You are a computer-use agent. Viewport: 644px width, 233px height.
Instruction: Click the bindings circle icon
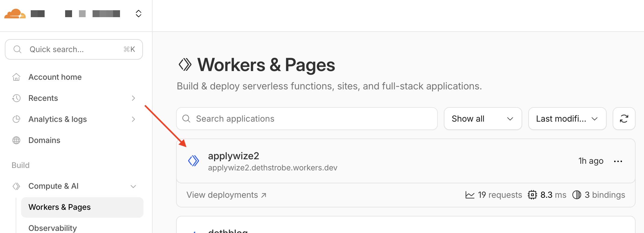(577, 195)
